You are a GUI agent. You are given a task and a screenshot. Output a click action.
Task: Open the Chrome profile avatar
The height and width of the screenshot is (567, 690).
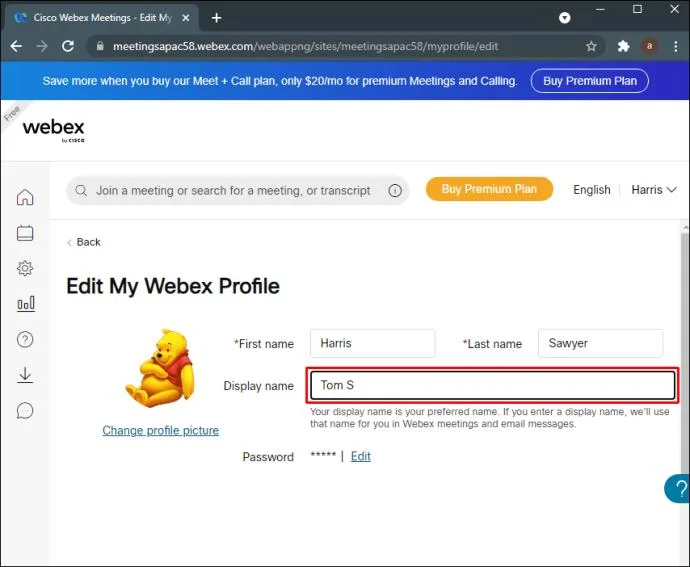pos(649,46)
